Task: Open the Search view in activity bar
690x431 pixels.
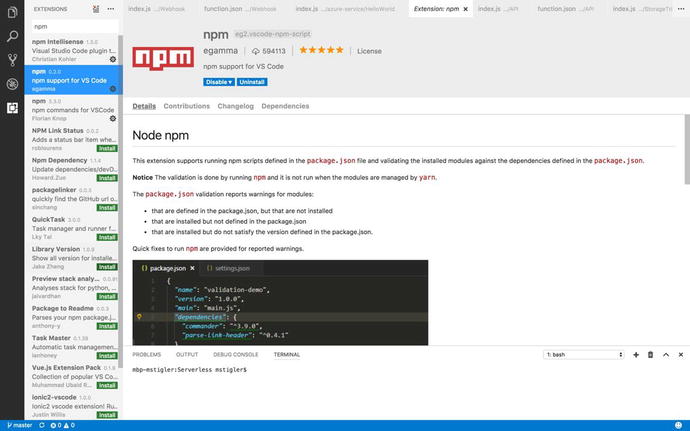Action: tap(12, 36)
